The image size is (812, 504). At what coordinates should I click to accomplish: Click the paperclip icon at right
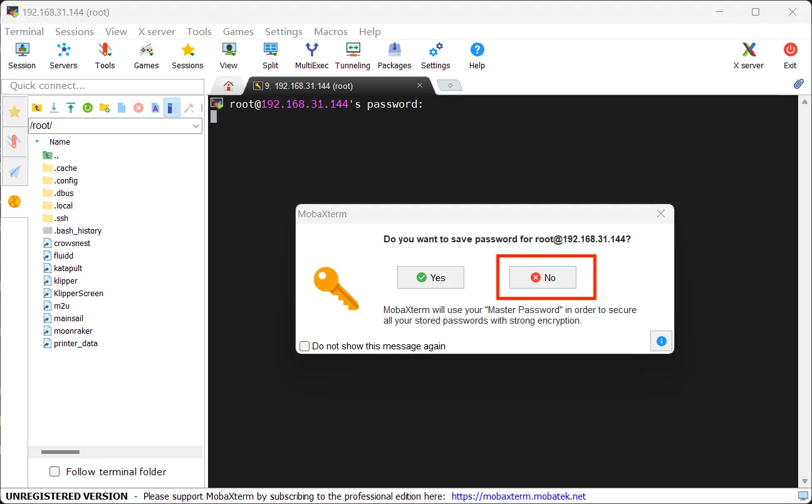coord(798,84)
